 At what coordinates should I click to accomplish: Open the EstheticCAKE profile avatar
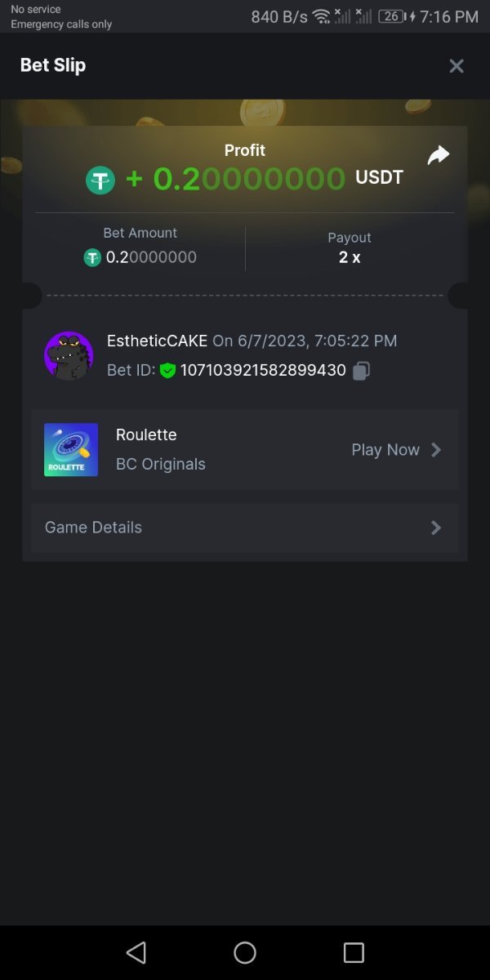68,355
